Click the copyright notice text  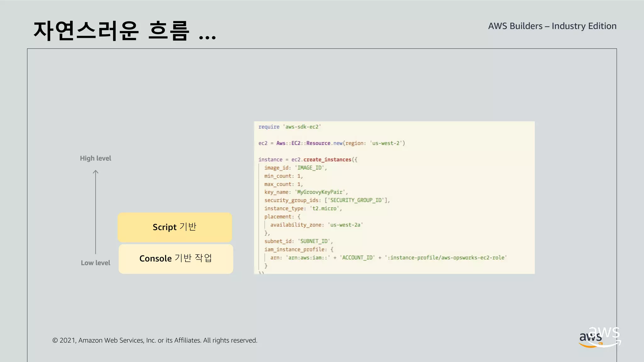click(x=155, y=340)
